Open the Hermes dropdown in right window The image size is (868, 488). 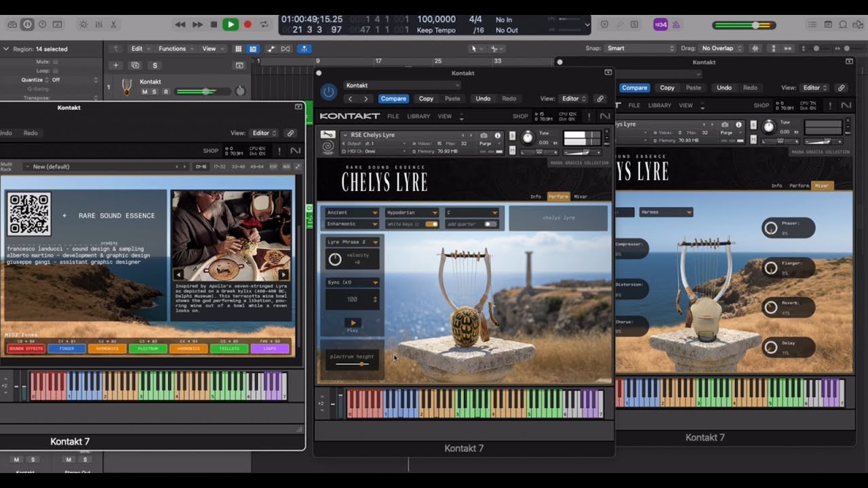(x=666, y=212)
